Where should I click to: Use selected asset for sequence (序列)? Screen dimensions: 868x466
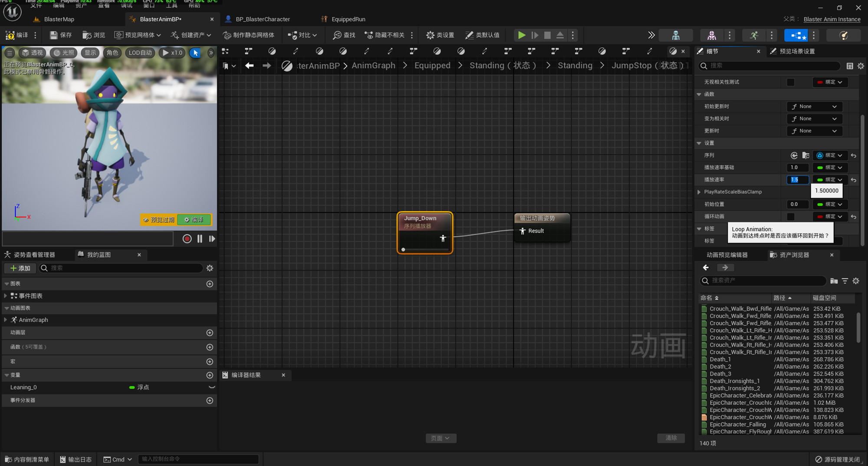[794, 155]
